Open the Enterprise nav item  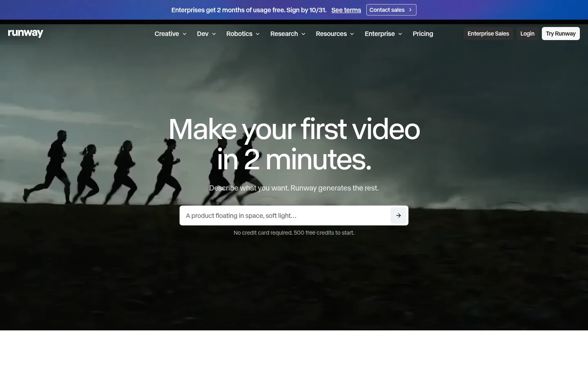pyautogui.click(x=383, y=34)
